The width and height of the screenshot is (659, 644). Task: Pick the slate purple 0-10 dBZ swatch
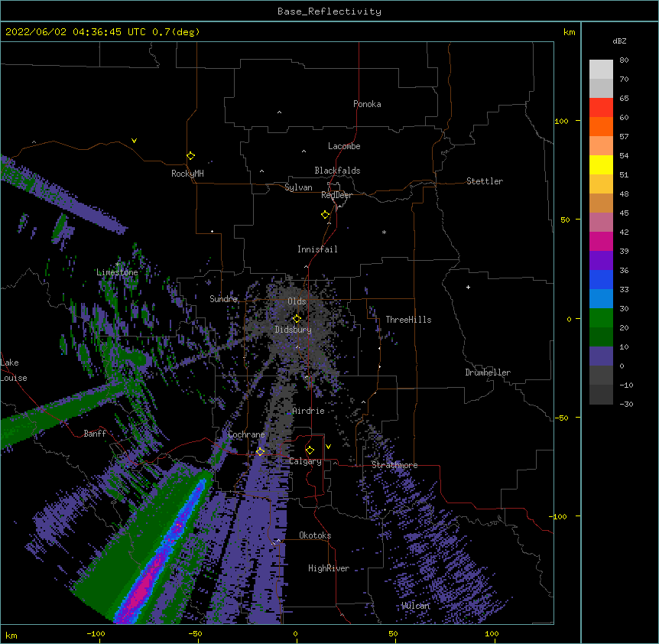(601, 356)
